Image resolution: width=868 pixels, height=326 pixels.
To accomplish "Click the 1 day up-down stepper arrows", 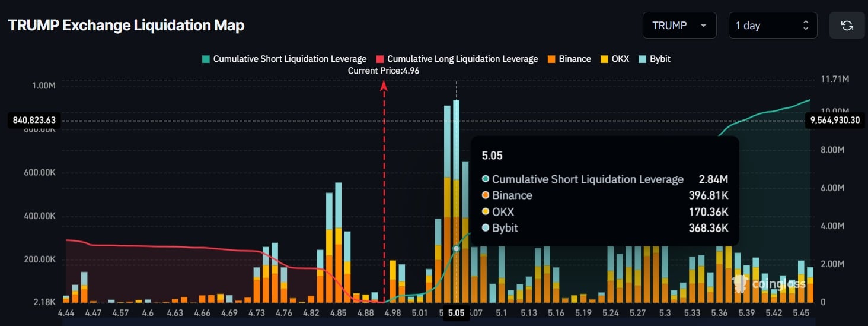I will pos(805,26).
